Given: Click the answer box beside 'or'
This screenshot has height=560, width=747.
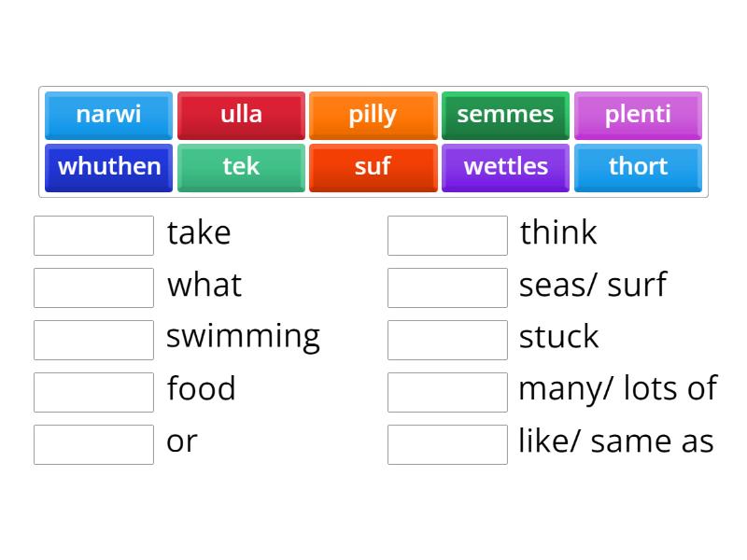Looking at the screenshot, I should point(93,444).
